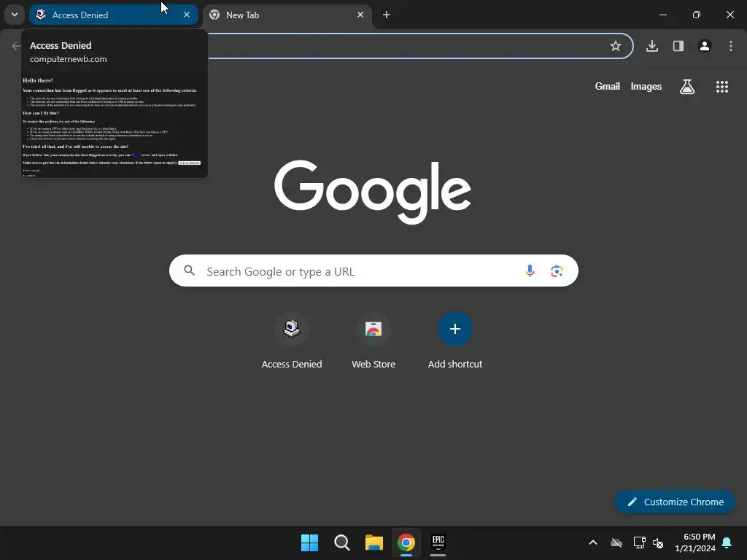The width and height of the screenshot is (747, 560).
Task: Search by image with Lens icon
Action: 557,271
